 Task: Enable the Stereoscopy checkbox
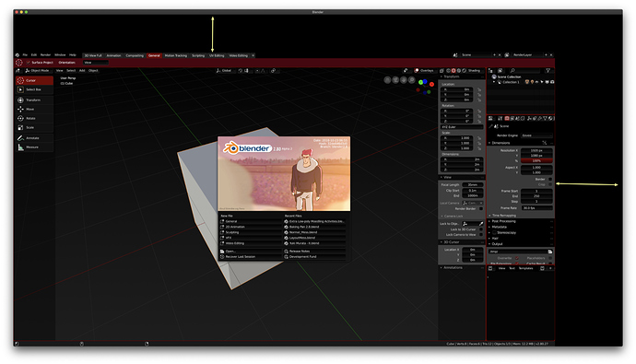click(x=494, y=232)
